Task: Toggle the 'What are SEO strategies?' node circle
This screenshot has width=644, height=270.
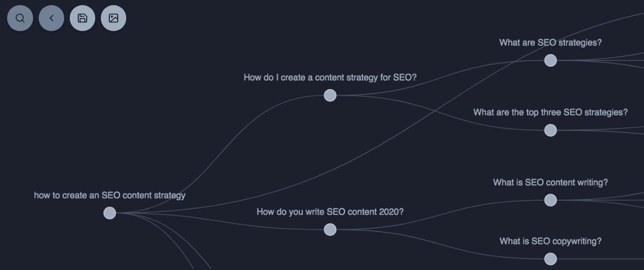Action: pyautogui.click(x=550, y=61)
